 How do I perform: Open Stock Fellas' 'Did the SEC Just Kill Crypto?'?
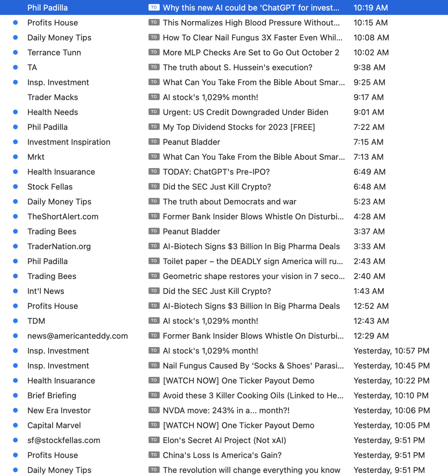click(217, 187)
